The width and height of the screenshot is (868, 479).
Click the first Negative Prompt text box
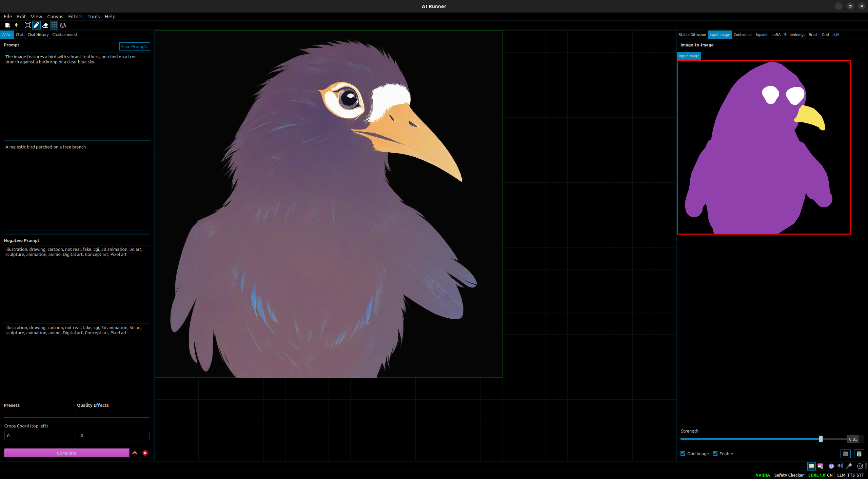click(x=77, y=283)
